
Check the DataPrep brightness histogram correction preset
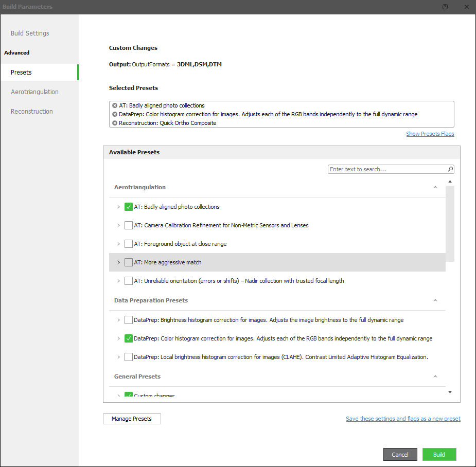129,319
